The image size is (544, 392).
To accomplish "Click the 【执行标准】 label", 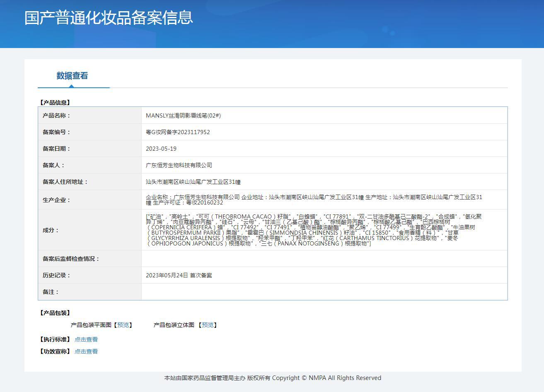I will pos(55,339).
